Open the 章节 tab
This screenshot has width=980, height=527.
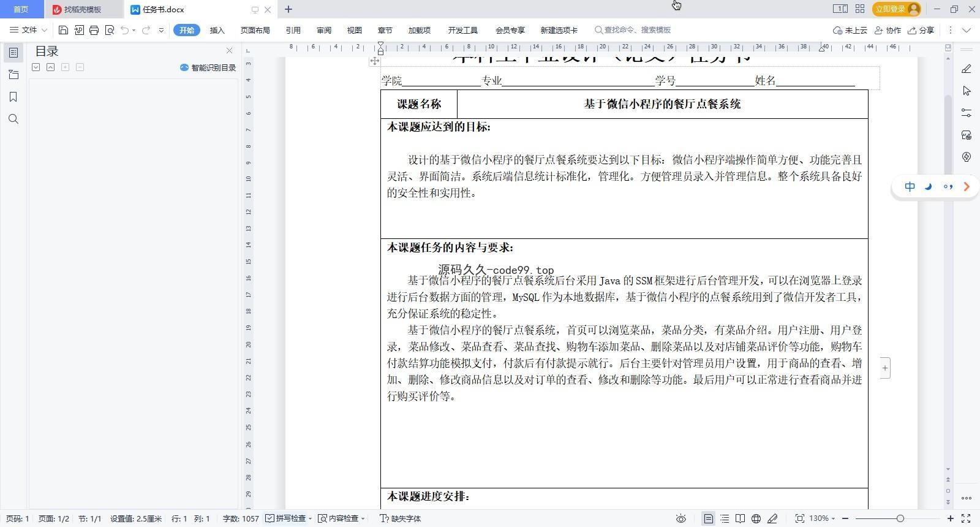385,30
